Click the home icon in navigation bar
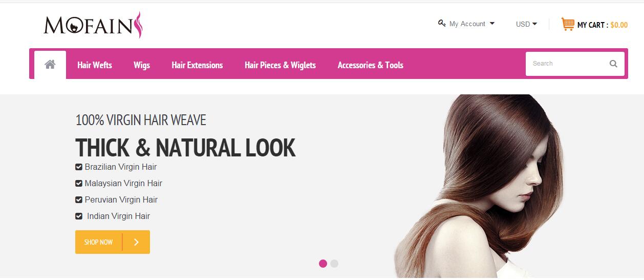Screen dimensions: 644x280 50,64
